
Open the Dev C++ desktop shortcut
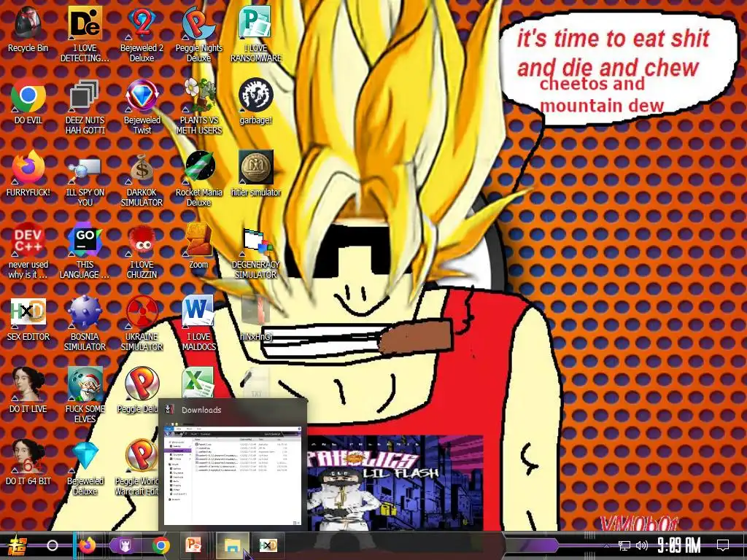point(28,251)
